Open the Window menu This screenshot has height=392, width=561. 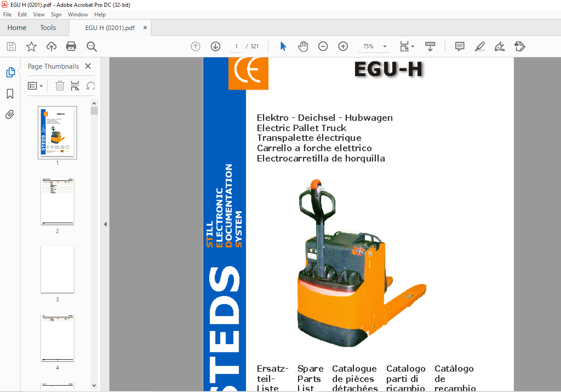click(x=78, y=15)
